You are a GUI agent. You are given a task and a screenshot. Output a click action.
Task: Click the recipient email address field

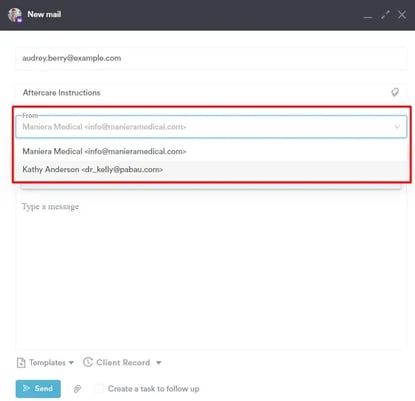(211, 58)
